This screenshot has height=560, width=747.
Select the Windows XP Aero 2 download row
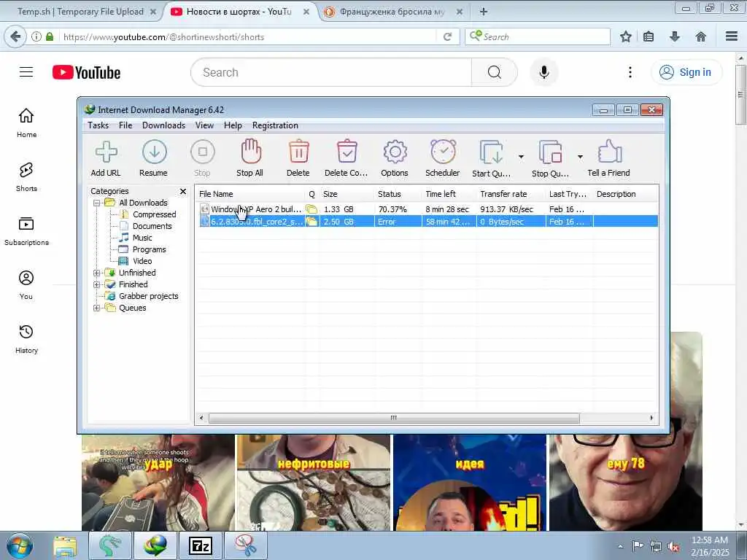[x=427, y=209]
